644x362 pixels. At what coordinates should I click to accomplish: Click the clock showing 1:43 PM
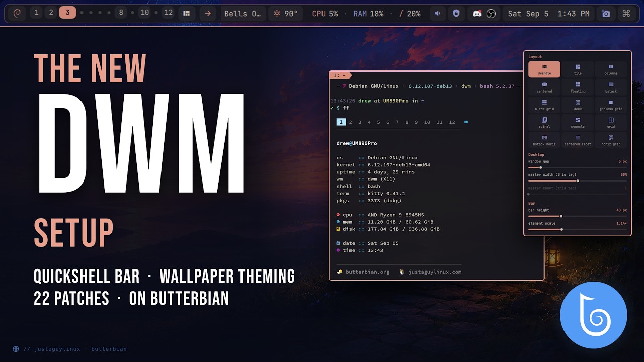574,14
